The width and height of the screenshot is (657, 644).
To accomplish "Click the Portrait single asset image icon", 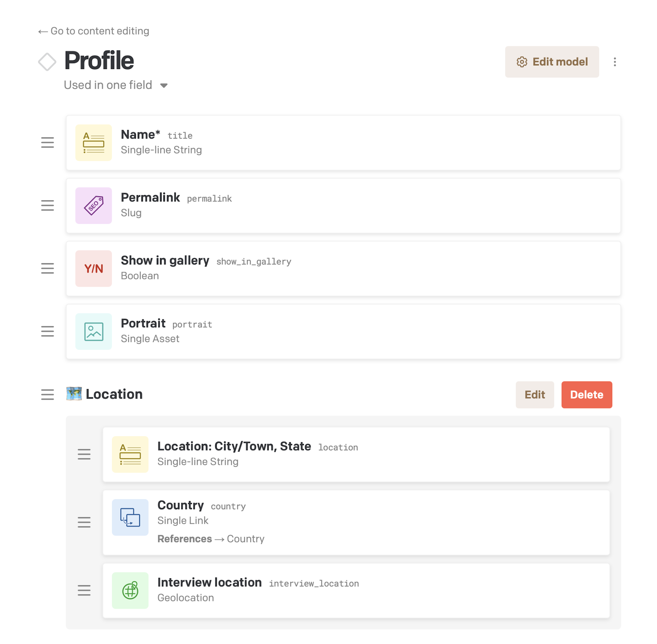I will click(93, 331).
